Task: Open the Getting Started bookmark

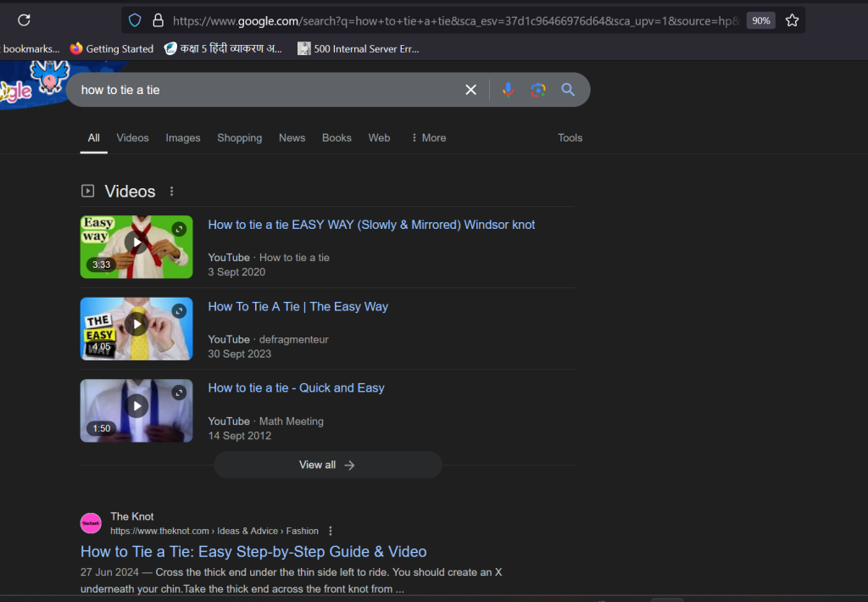Action: click(x=112, y=48)
